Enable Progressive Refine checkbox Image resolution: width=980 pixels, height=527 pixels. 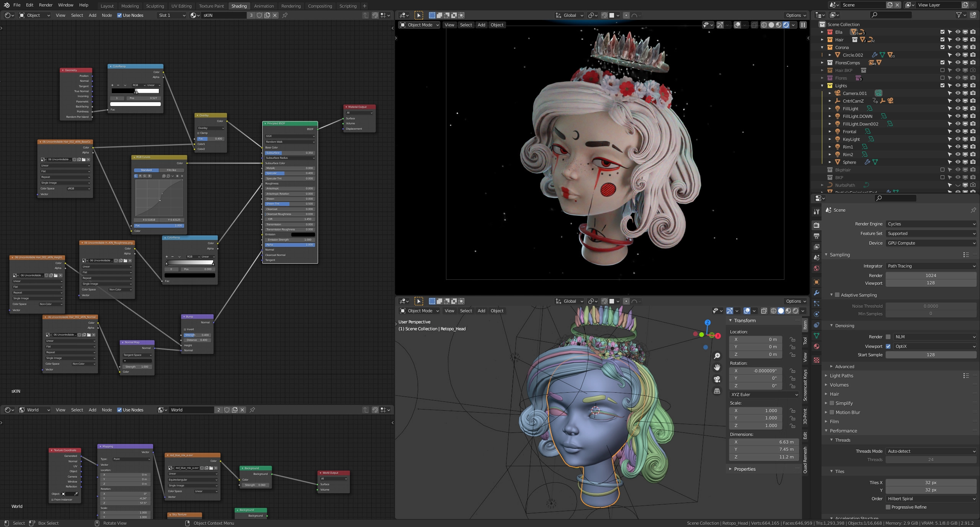pyautogui.click(x=888, y=507)
